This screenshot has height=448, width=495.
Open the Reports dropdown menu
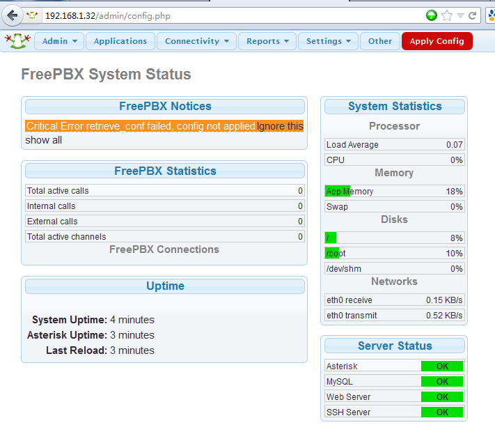[x=267, y=41]
